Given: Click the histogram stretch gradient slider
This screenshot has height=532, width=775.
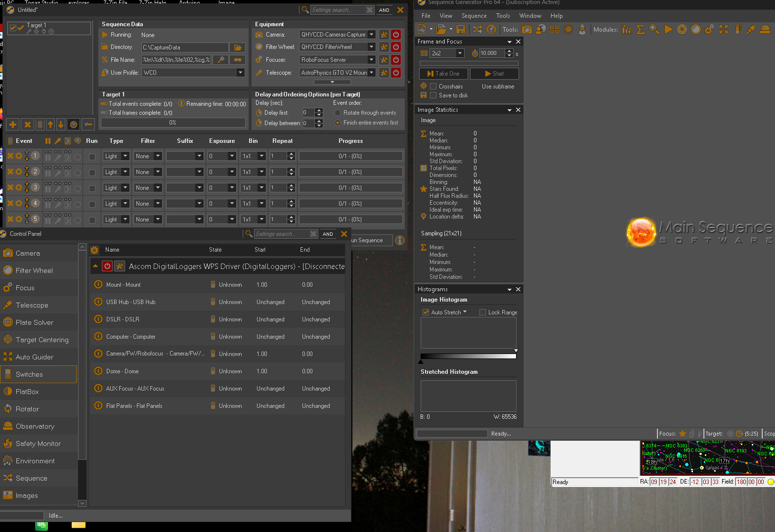Looking at the screenshot, I should (x=468, y=356).
